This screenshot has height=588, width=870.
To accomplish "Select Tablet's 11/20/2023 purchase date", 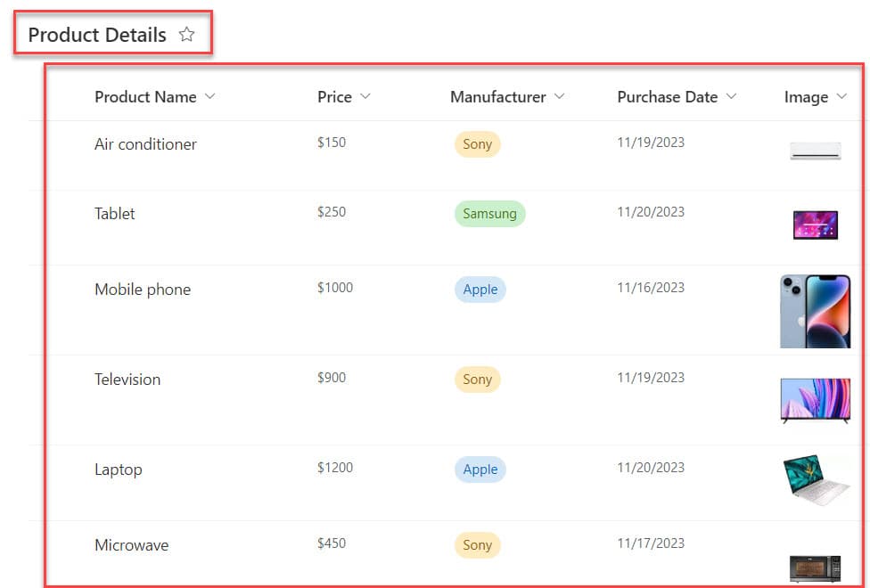I will [x=651, y=212].
